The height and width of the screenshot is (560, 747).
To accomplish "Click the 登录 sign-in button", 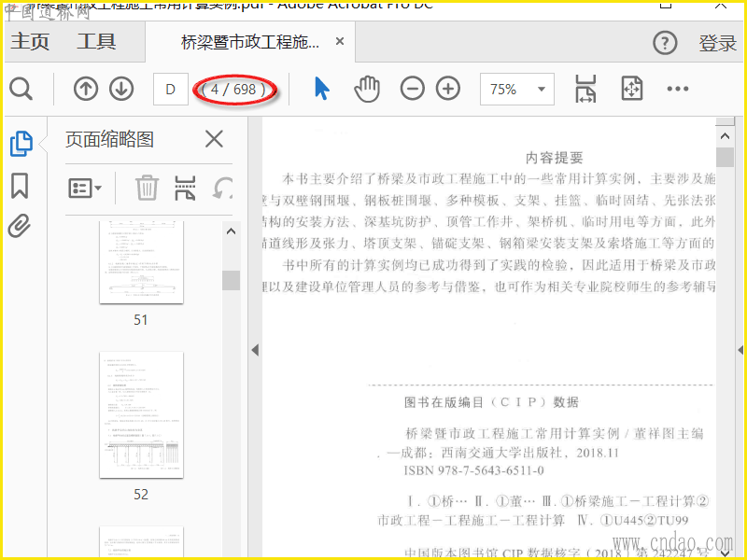I will pos(717,43).
